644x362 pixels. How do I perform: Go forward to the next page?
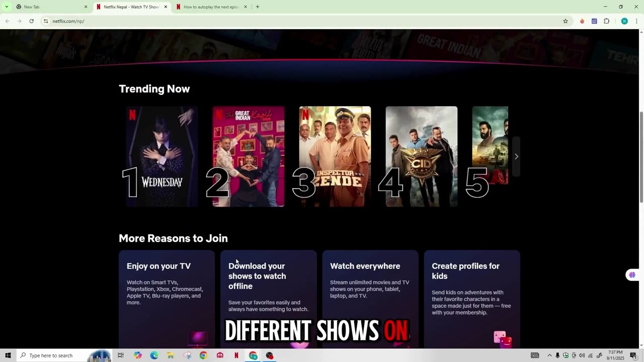pos(19,21)
